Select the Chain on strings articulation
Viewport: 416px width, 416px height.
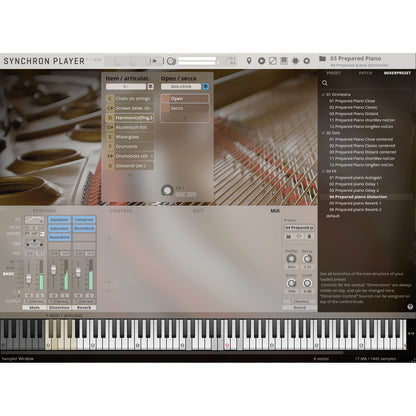[x=130, y=99]
